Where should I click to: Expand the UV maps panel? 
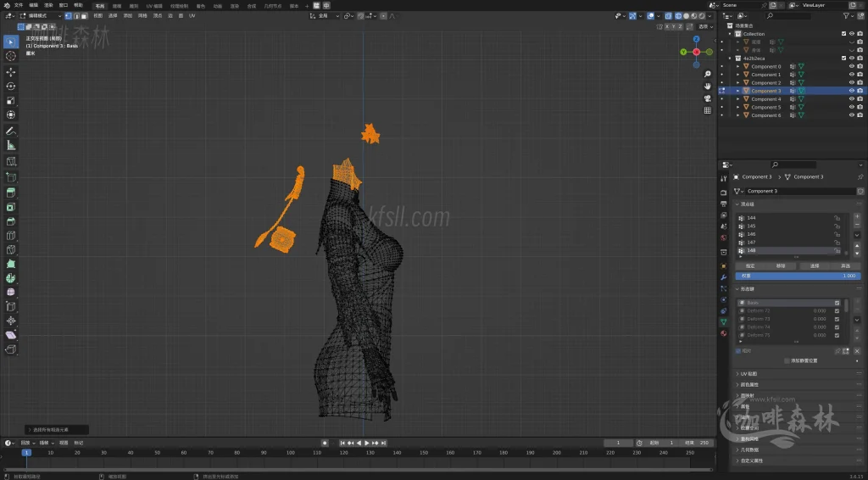pos(798,374)
